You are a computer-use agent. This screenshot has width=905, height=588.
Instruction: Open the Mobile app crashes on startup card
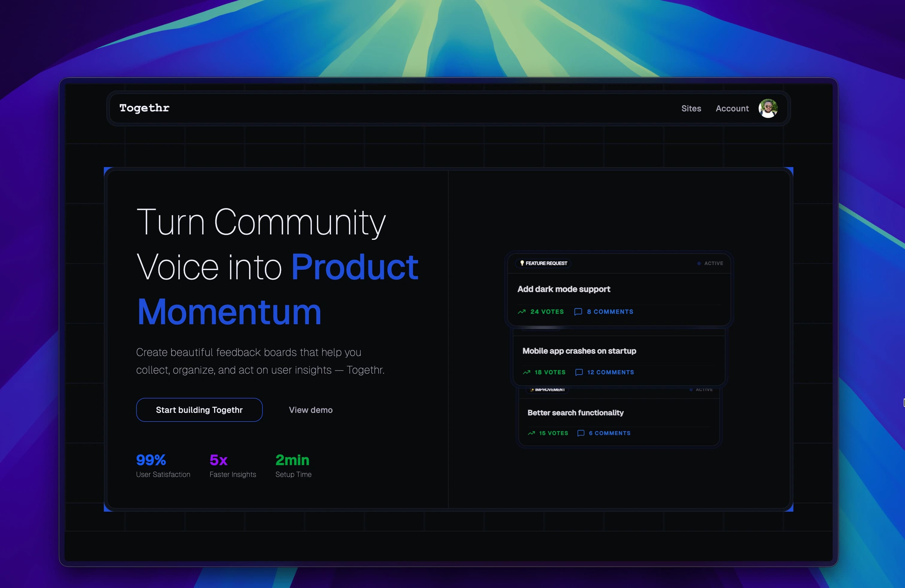[579, 351]
